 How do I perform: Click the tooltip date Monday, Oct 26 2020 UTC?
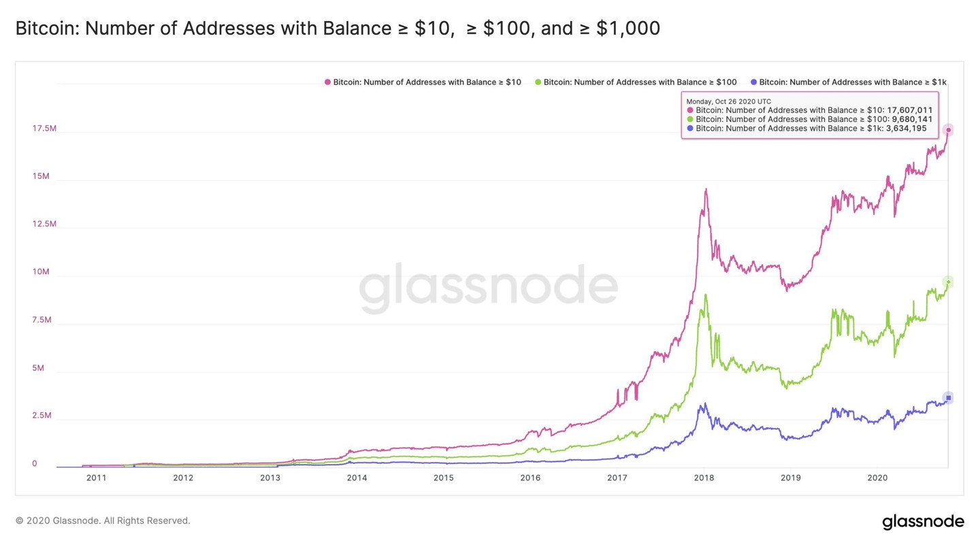coord(728,101)
